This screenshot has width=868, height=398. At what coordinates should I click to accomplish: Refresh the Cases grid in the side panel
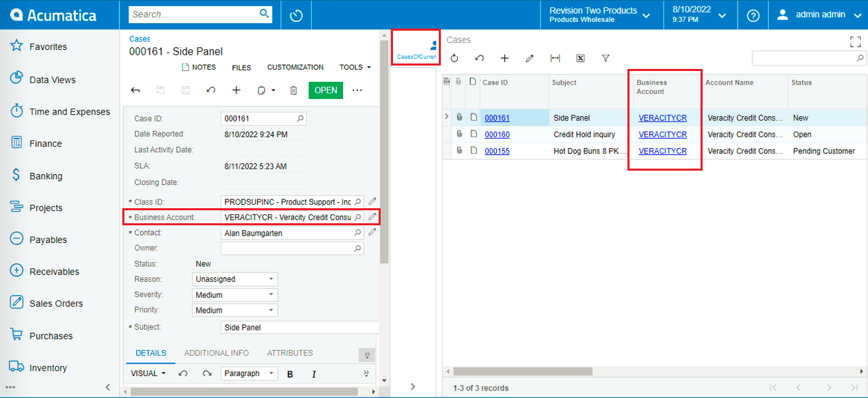click(455, 58)
